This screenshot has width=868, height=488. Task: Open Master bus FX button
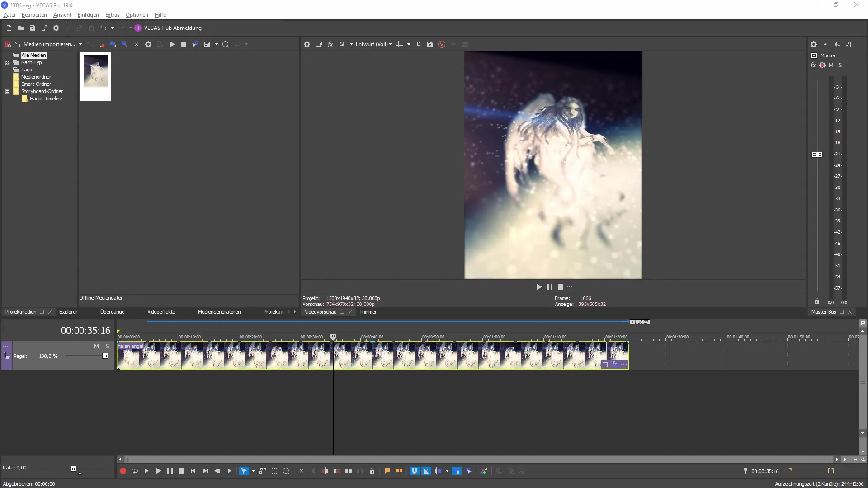click(x=813, y=65)
